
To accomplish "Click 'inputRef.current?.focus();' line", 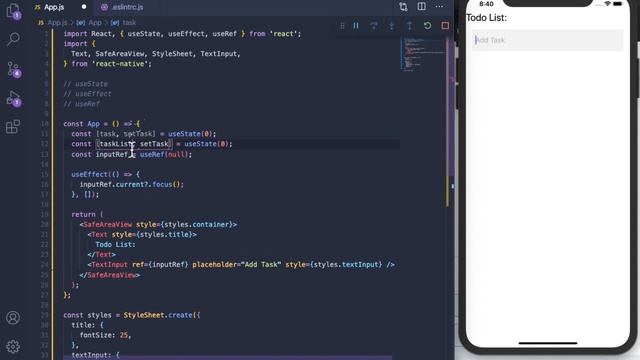I will 131,184.
